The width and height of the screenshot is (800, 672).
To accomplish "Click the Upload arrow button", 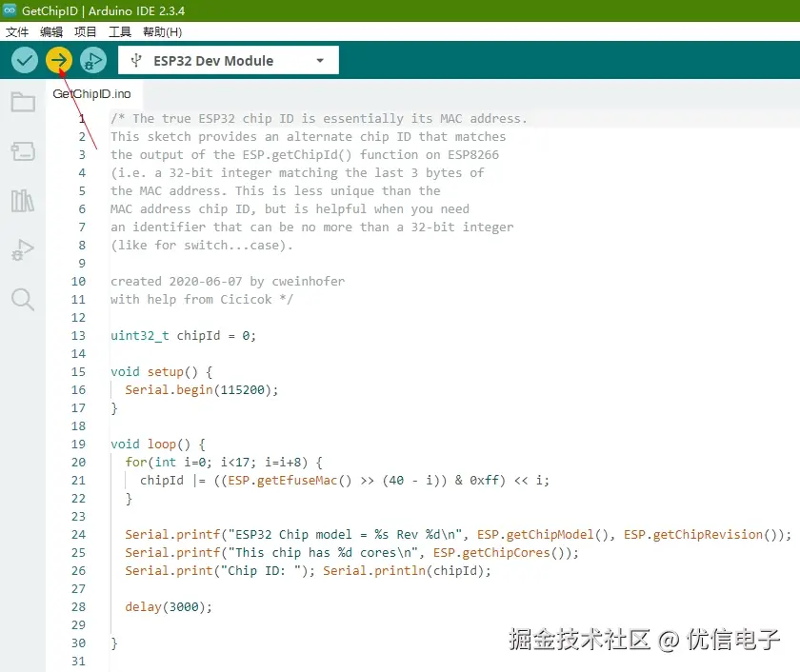I will pos(59,60).
